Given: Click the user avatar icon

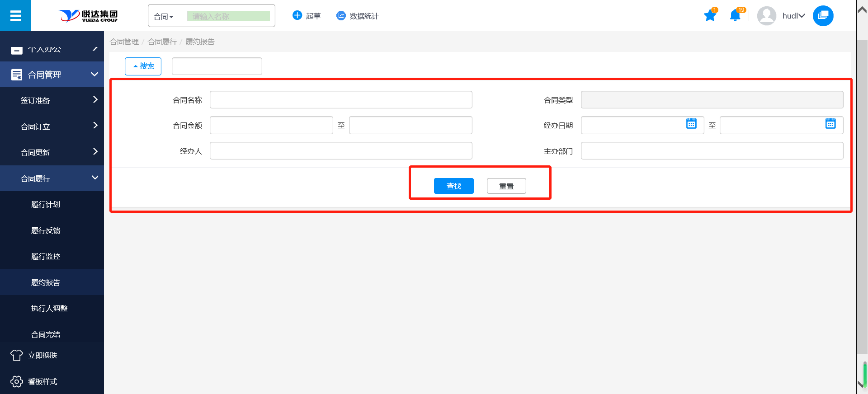Looking at the screenshot, I should tap(766, 16).
